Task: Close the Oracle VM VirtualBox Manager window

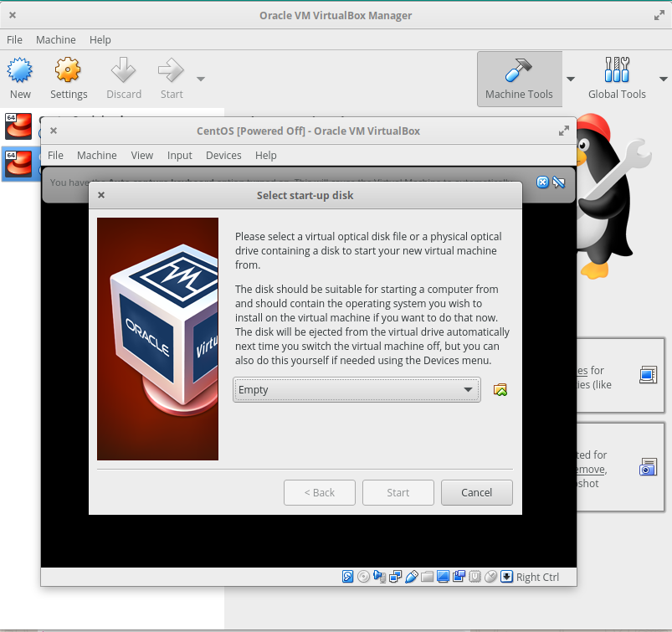Action: click(13, 15)
